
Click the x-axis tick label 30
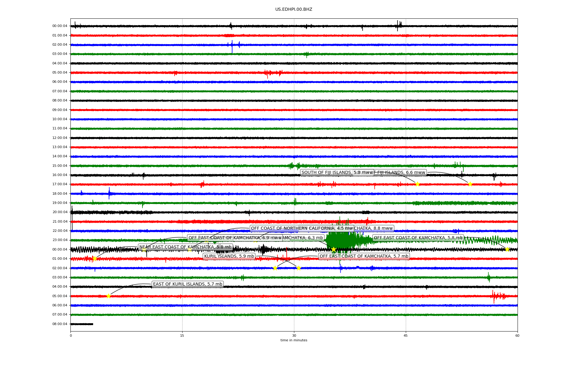coord(294,335)
